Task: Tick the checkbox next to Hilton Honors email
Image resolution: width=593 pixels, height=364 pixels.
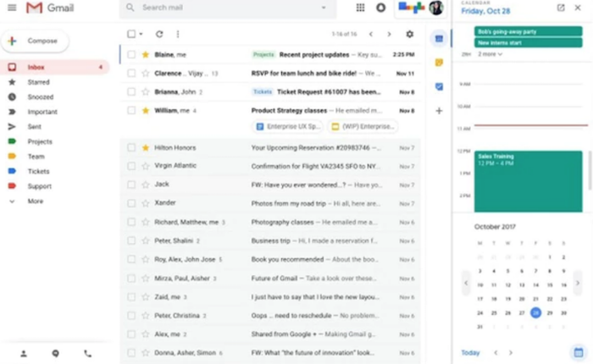Action: pyautogui.click(x=131, y=147)
